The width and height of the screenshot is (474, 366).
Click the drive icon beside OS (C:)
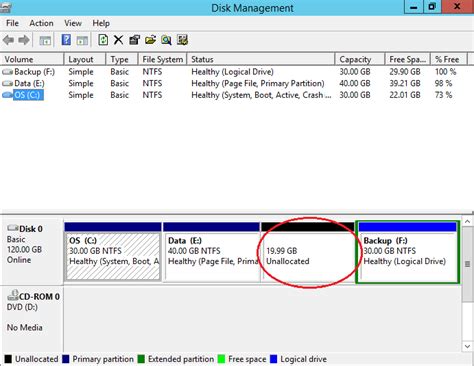(7, 95)
